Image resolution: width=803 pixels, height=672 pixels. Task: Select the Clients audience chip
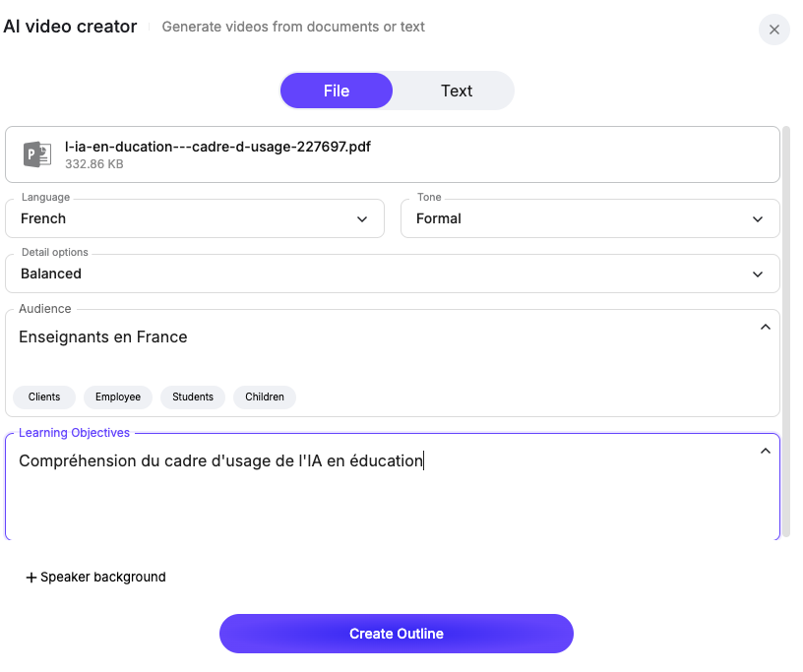point(44,397)
